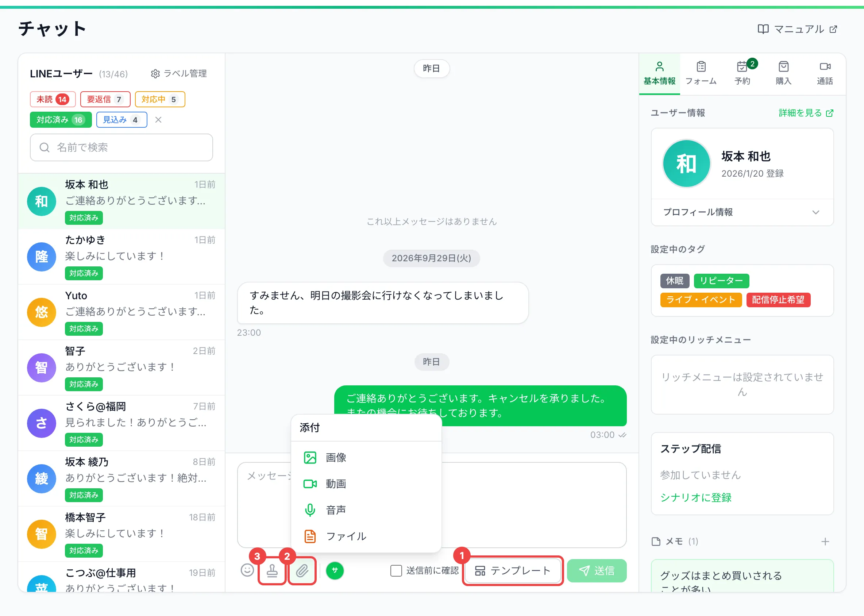
Task: Toggle the 送信前に確認 checkbox
Action: pyautogui.click(x=396, y=570)
